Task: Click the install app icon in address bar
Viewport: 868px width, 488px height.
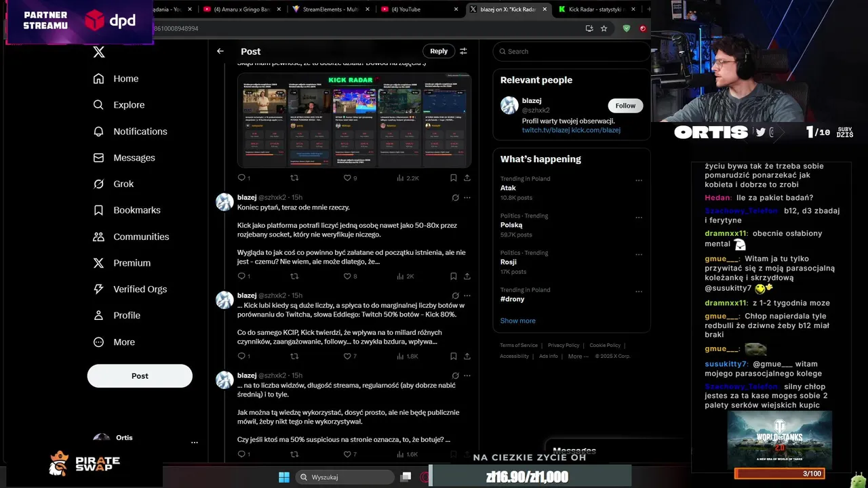Action: 589,28
